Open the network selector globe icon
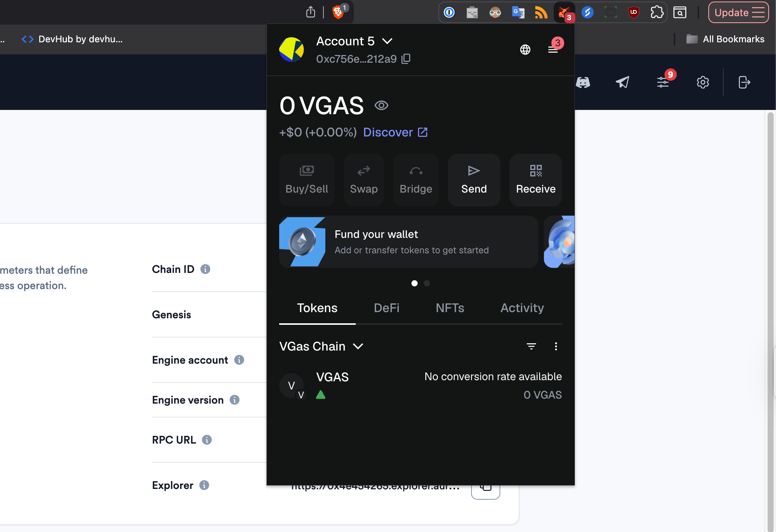 [525, 50]
